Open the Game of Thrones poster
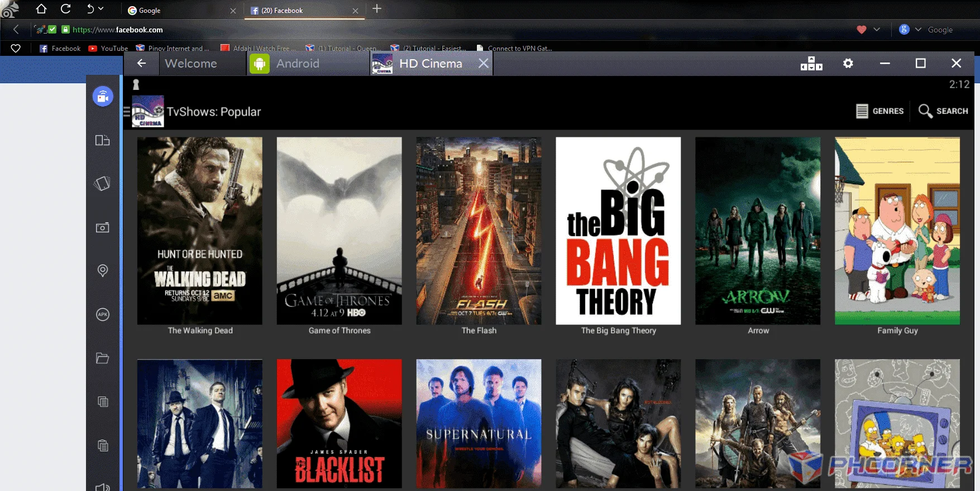The height and width of the screenshot is (491, 980). point(340,231)
